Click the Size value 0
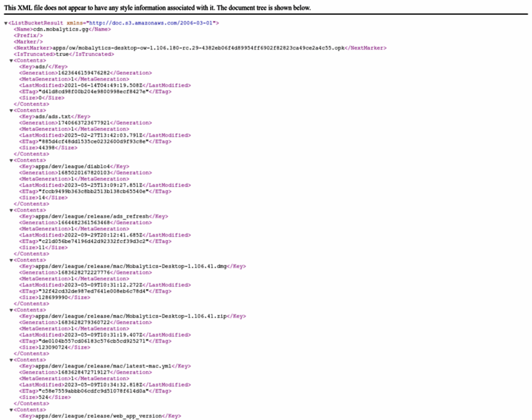This screenshot has width=532, height=420. [40, 98]
